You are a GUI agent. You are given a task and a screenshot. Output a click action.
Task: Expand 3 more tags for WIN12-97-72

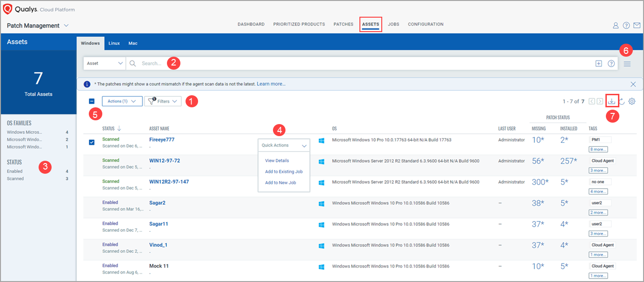point(598,171)
